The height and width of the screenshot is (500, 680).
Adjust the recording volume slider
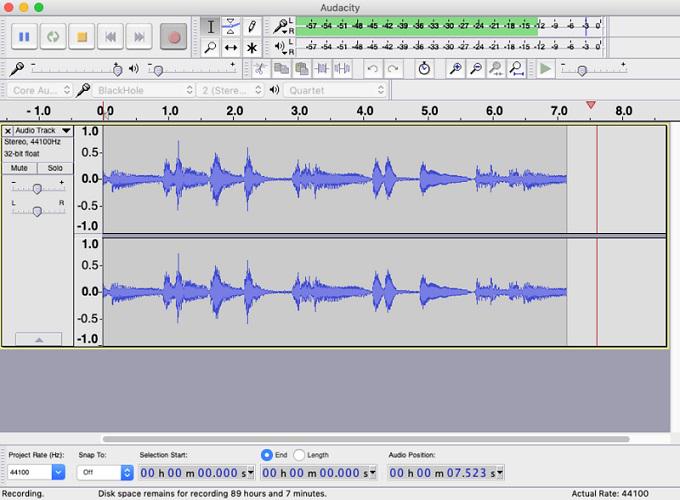[x=117, y=70]
